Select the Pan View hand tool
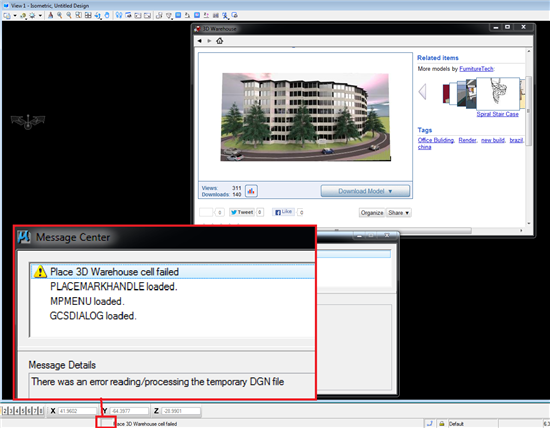 tap(107, 15)
